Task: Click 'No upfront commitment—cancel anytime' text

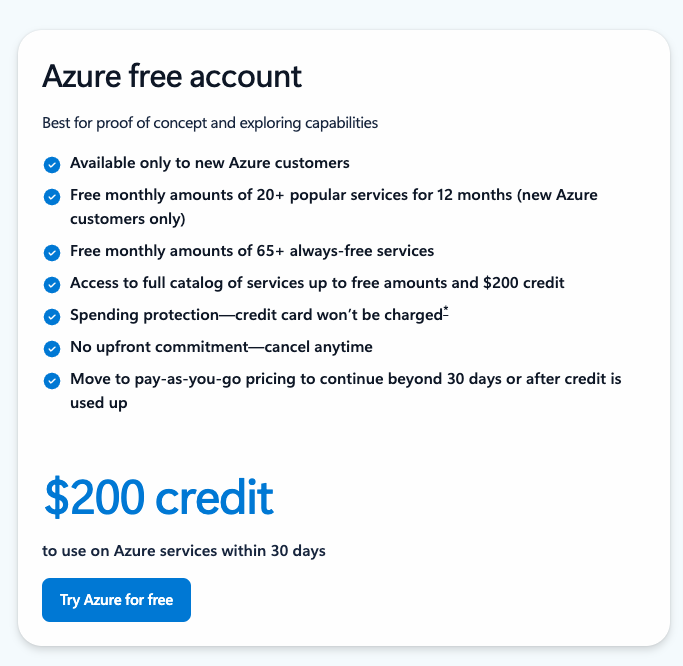Action: pyautogui.click(x=221, y=347)
